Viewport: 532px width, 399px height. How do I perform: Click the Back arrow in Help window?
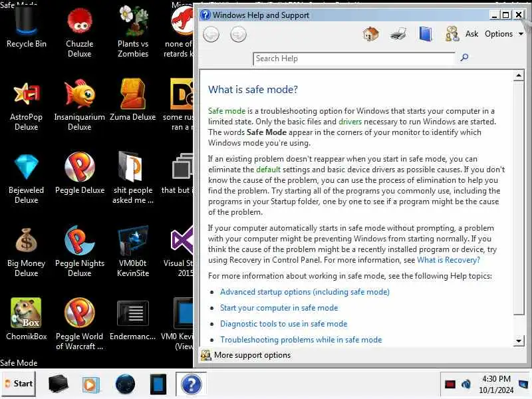[211, 35]
